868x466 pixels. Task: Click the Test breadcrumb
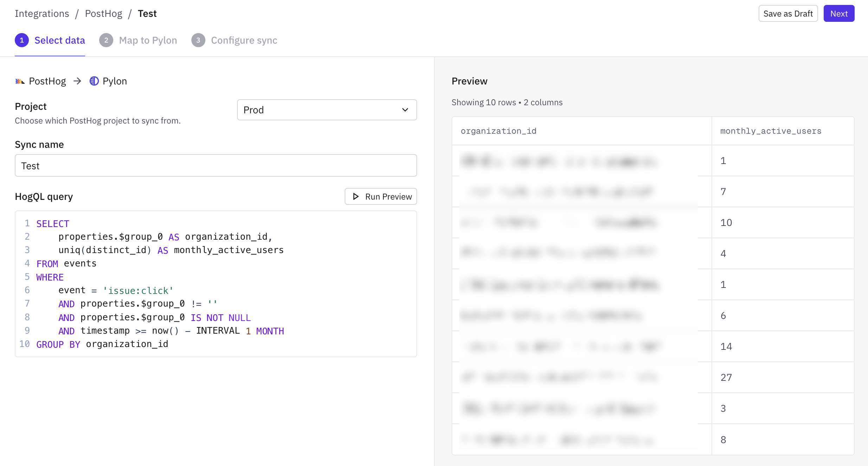[147, 13]
